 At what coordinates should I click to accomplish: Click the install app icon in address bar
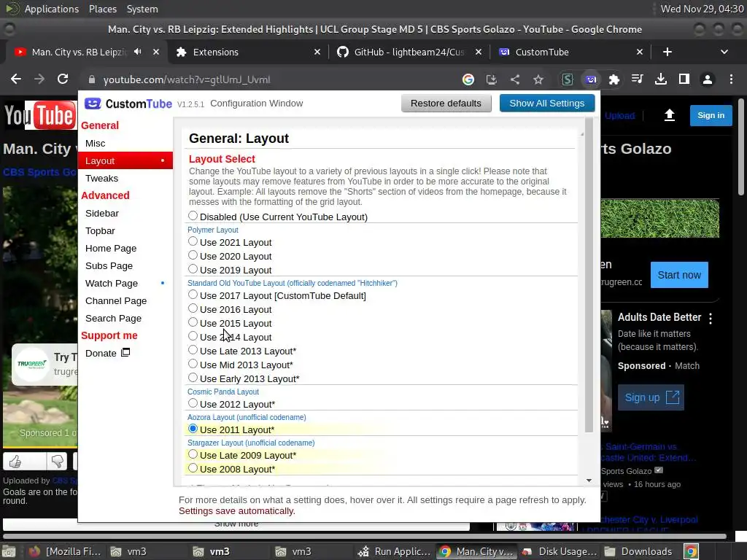click(x=491, y=79)
